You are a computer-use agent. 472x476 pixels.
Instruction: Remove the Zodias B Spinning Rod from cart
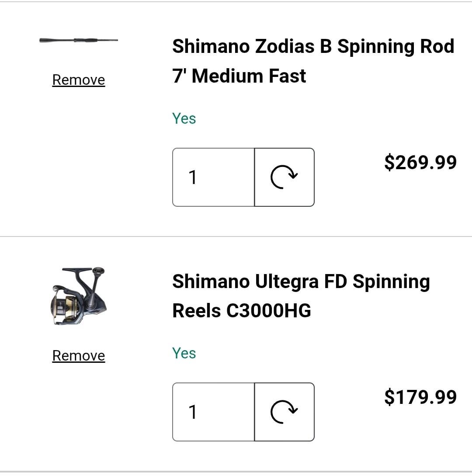(79, 80)
